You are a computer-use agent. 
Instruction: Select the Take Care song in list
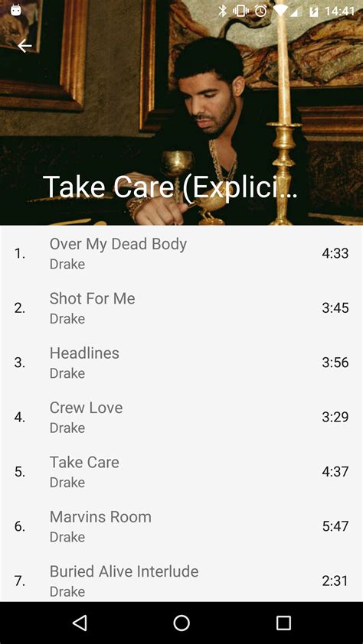click(181, 471)
